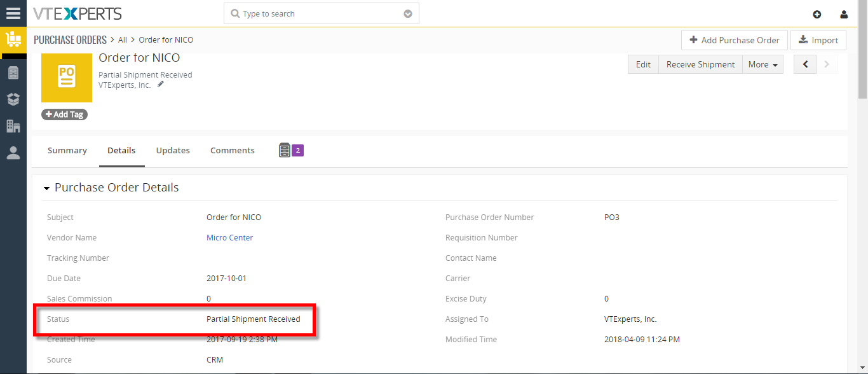The width and height of the screenshot is (868, 374).
Task: Go to previous record arrow
Action: click(805, 64)
